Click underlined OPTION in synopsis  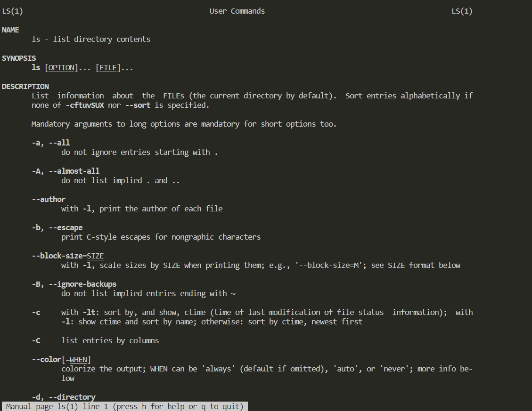tap(61, 68)
